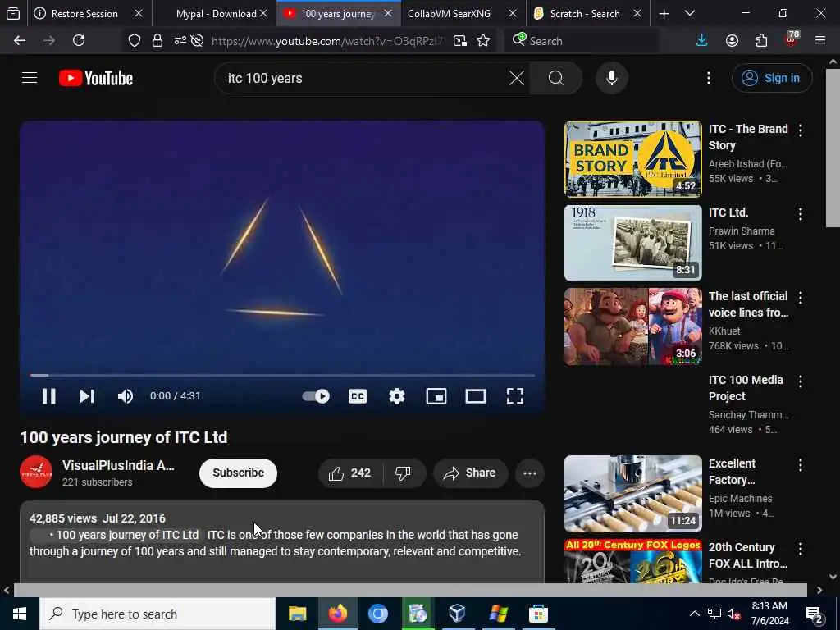Image resolution: width=840 pixels, height=630 pixels.
Task: Mute the video volume
Action: click(x=126, y=396)
